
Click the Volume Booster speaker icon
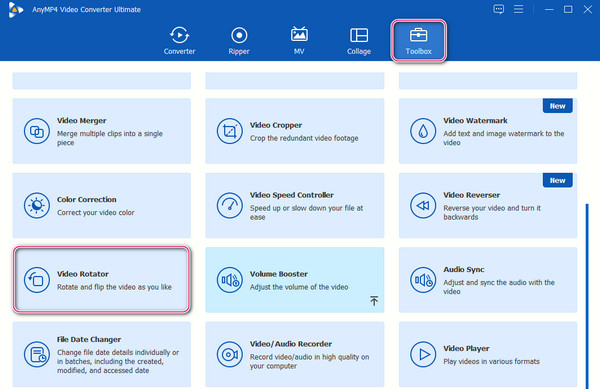230,280
